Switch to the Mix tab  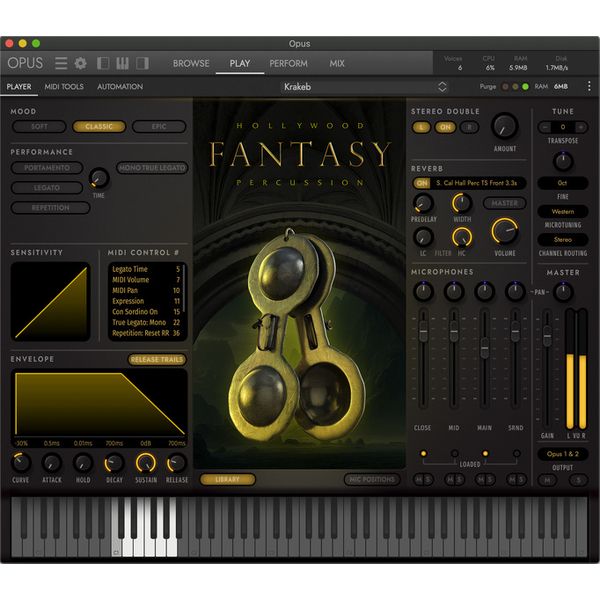click(x=337, y=64)
